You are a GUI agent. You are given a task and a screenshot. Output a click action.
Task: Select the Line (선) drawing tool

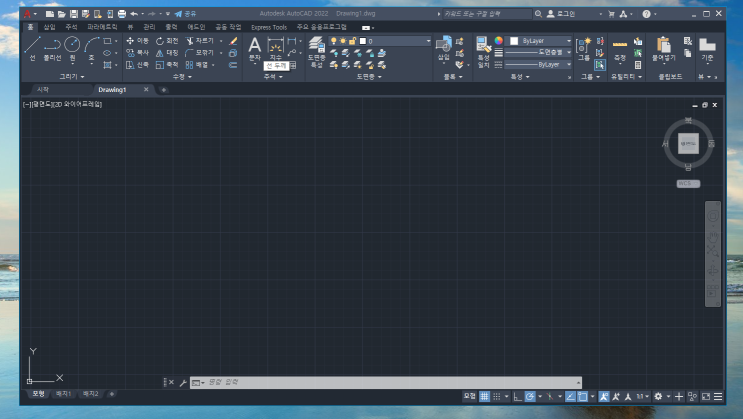coord(32,49)
